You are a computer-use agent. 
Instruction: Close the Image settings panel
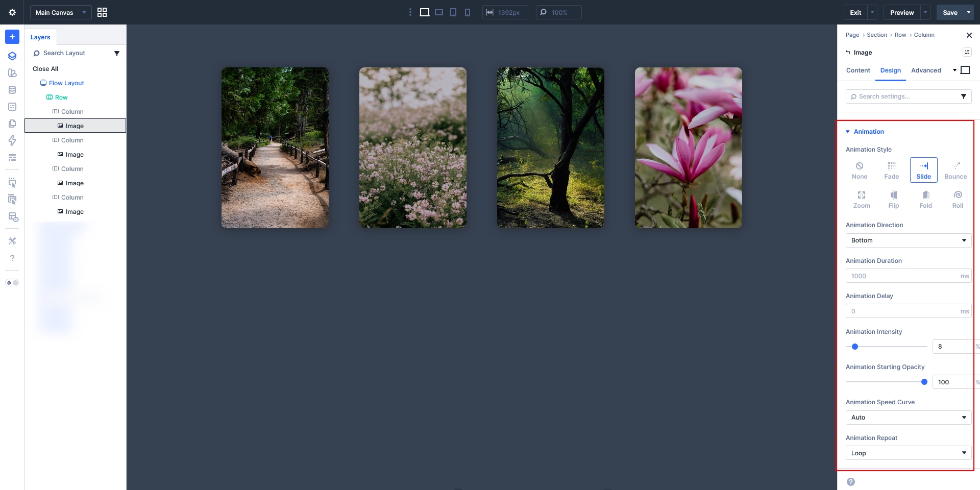point(969,35)
